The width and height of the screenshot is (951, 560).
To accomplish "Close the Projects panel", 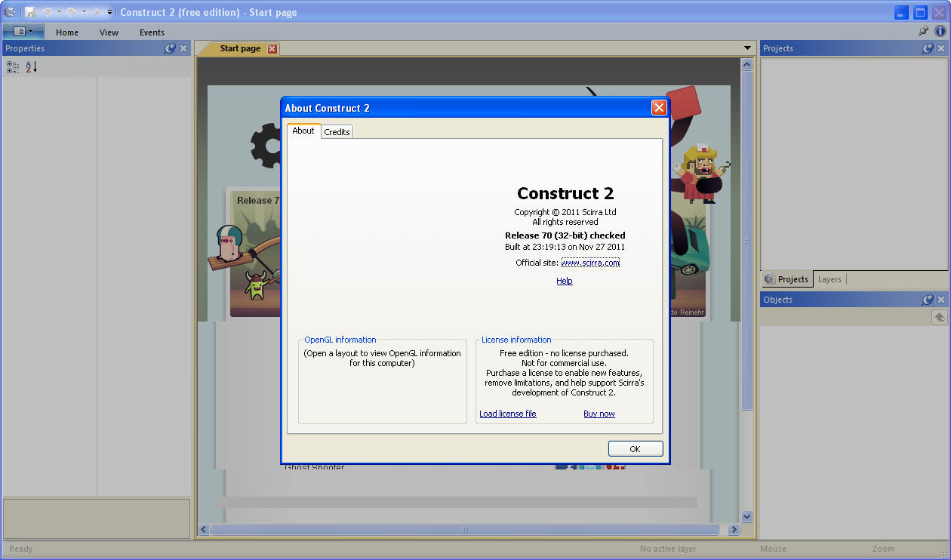I will 940,48.
